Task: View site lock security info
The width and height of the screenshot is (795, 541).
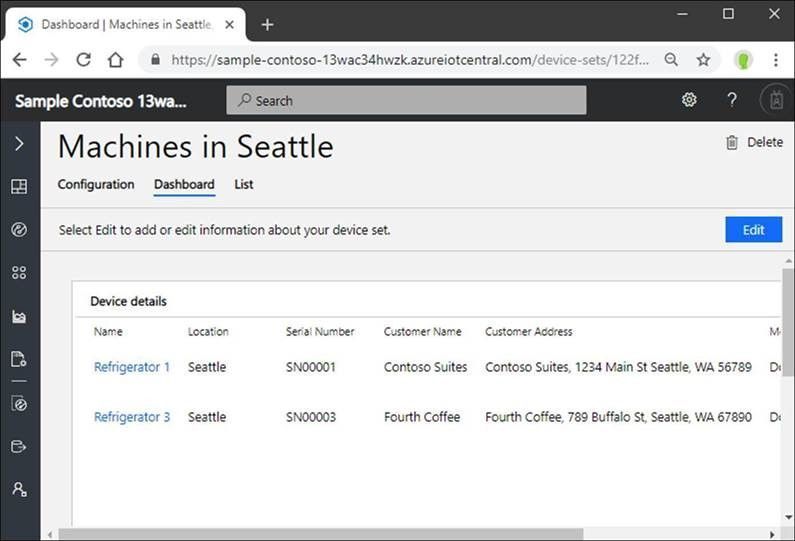Action: pyautogui.click(x=156, y=59)
